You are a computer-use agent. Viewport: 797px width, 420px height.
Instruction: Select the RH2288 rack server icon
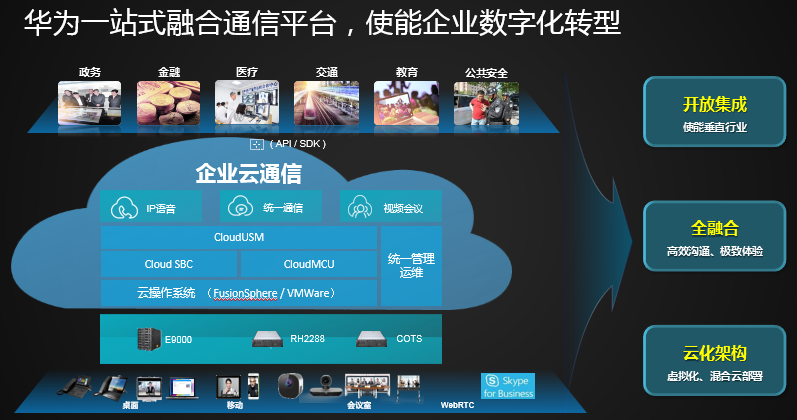[x=267, y=339]
